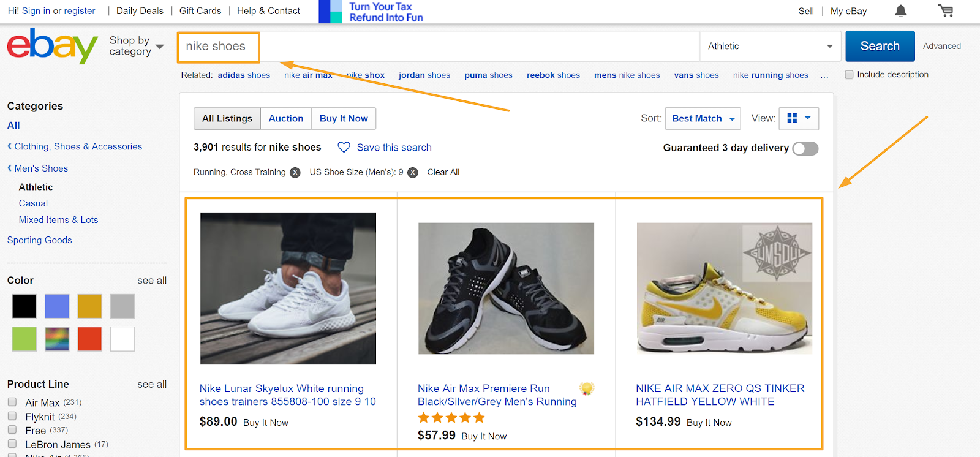Screen dimensions: 980x457
Task: Open Gift Cards
Action: pyautogui.click(x=200, y=11)
